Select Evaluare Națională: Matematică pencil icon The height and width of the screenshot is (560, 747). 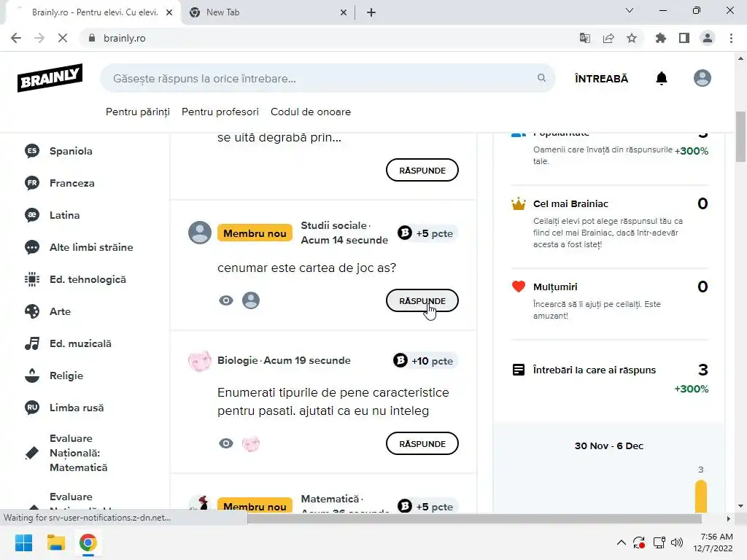(x=32, y=453)
